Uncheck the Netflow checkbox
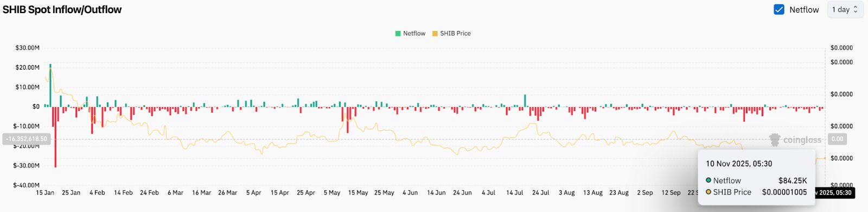The height and width of the screenshot is (212, 868). coord(779,9)
